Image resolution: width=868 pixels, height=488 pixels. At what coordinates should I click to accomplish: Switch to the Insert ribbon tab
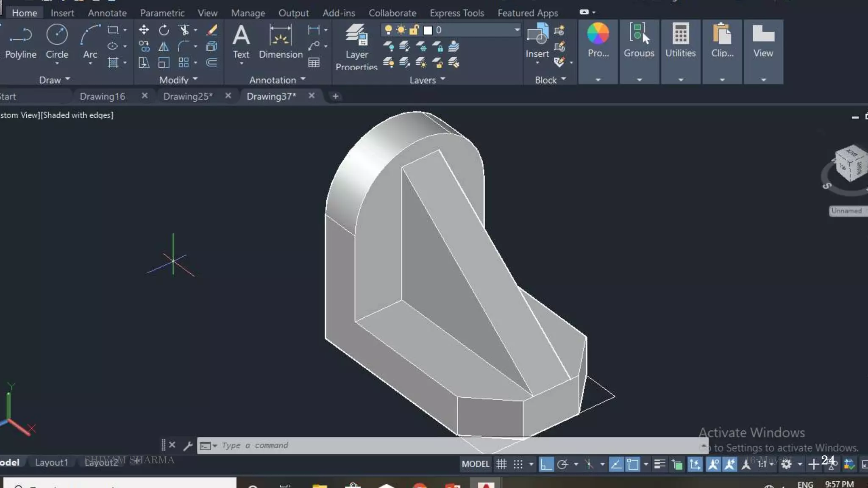pos(62,13)
